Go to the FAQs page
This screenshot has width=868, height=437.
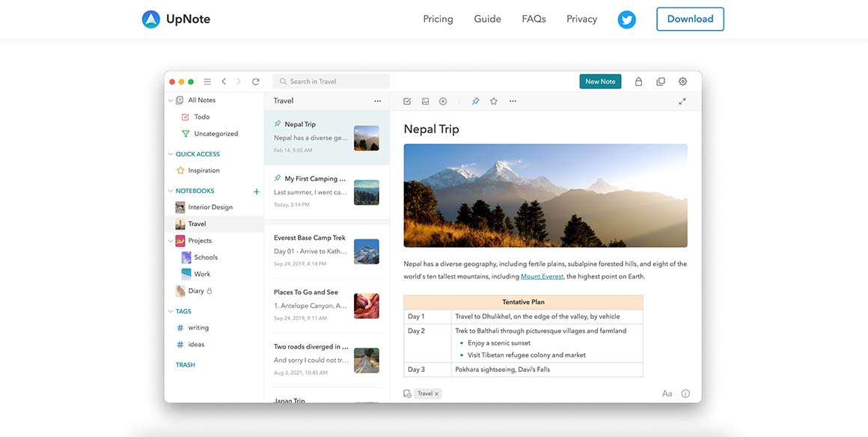point(534,19)
